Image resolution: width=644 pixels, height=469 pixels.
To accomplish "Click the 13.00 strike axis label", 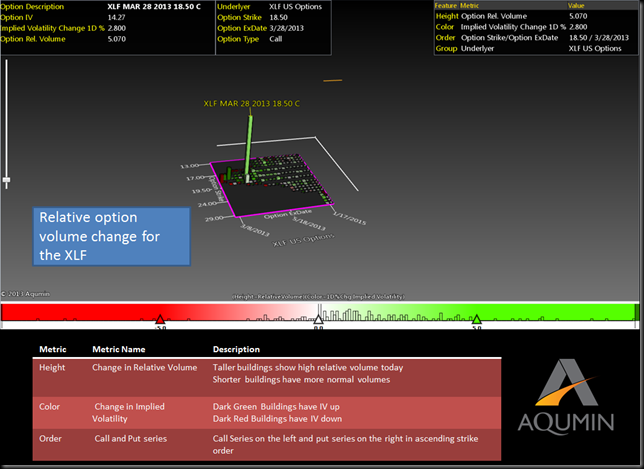I will tap(189, 166).
